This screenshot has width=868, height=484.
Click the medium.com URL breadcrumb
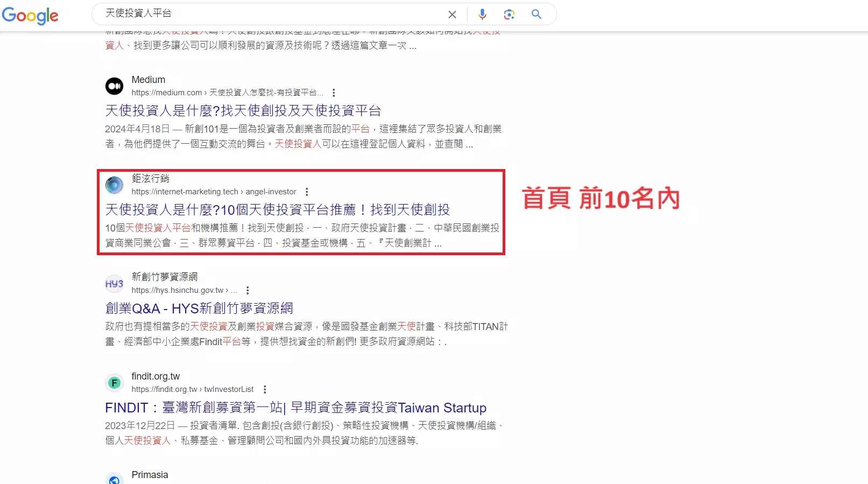[228, 93]
